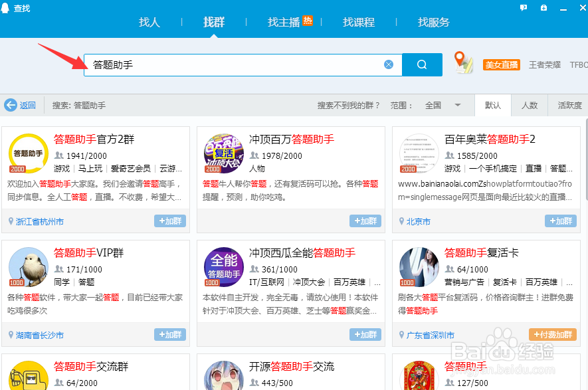Screen dimensions: 588x390
Task: Open 北京市 location link
Action: (x=418, y=222)
